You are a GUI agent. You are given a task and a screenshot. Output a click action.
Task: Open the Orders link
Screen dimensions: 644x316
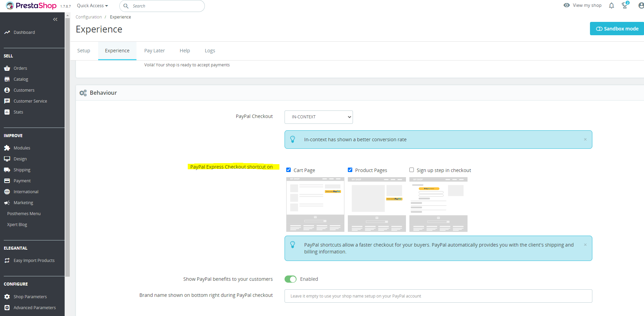point(21,68)
